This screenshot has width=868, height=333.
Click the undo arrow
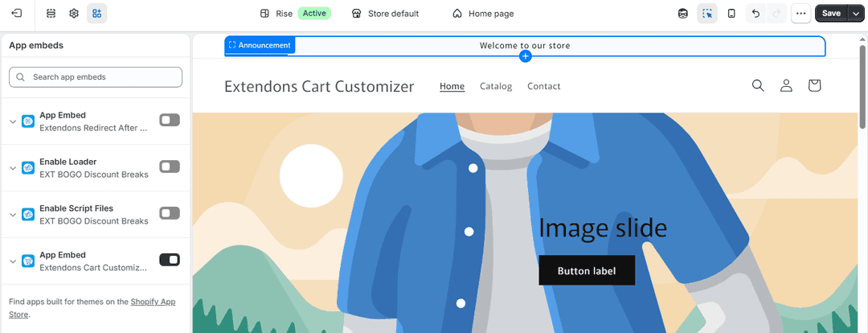pos(756,14)
